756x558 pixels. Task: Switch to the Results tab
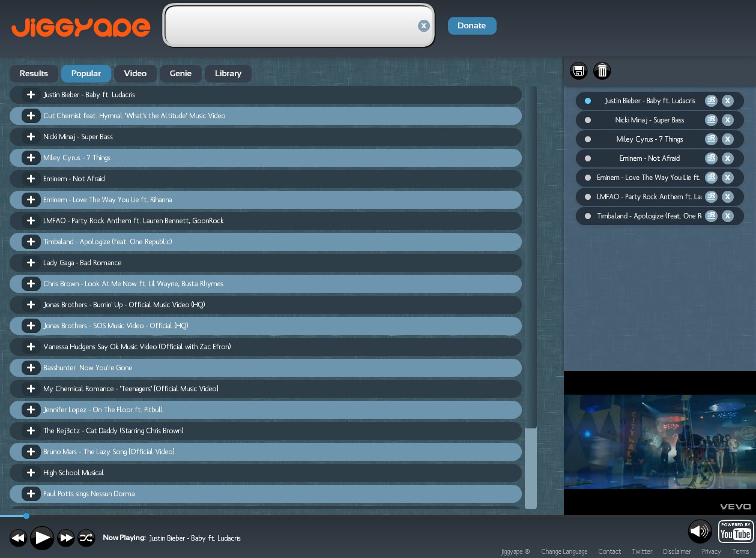point(34,73)
